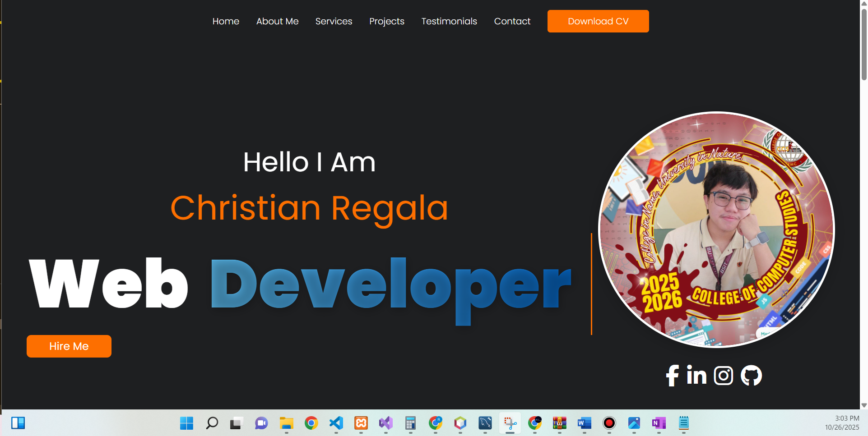Open the Instagram social icon
The image size is (868, 436).
[x=724, y=376]
